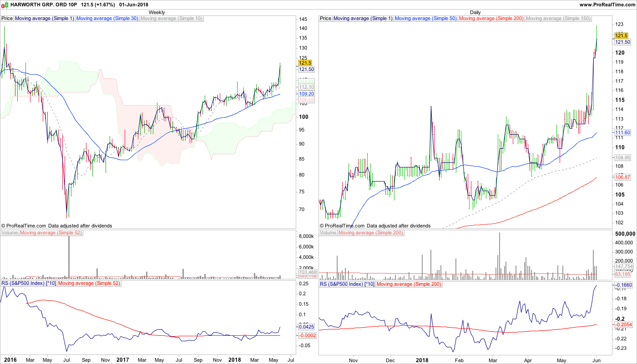Click the -0.2054 Daily RS average tag

[623, 324]
